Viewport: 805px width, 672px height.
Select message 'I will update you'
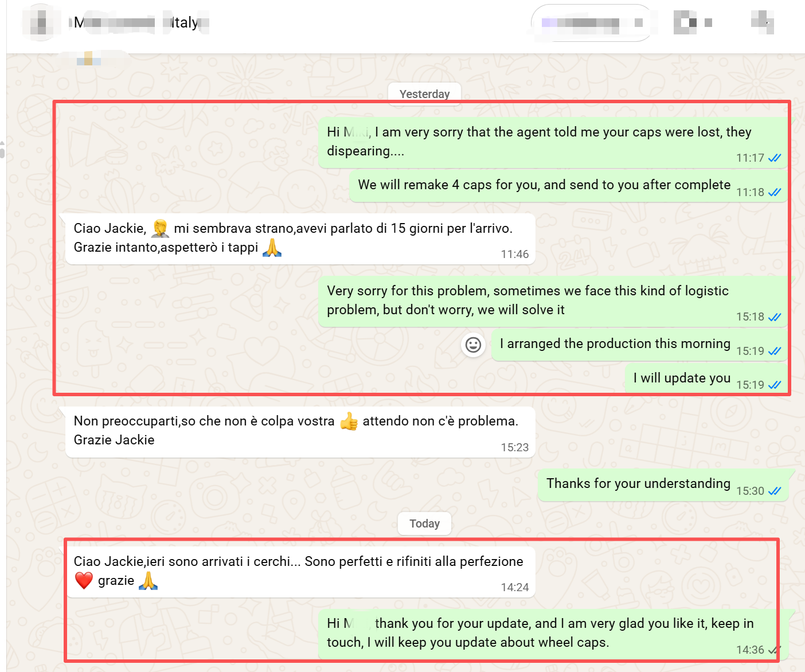pyautogui.click(x=706, y=378)
